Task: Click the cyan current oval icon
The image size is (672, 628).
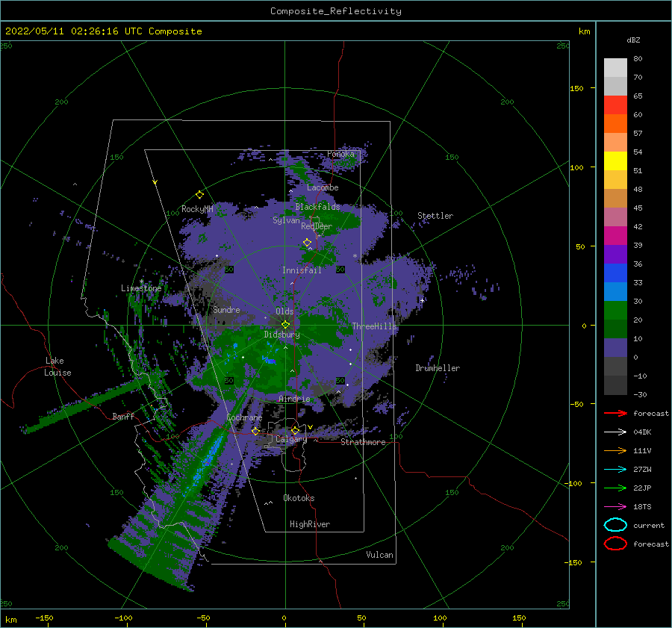Action: click(615, 525)
